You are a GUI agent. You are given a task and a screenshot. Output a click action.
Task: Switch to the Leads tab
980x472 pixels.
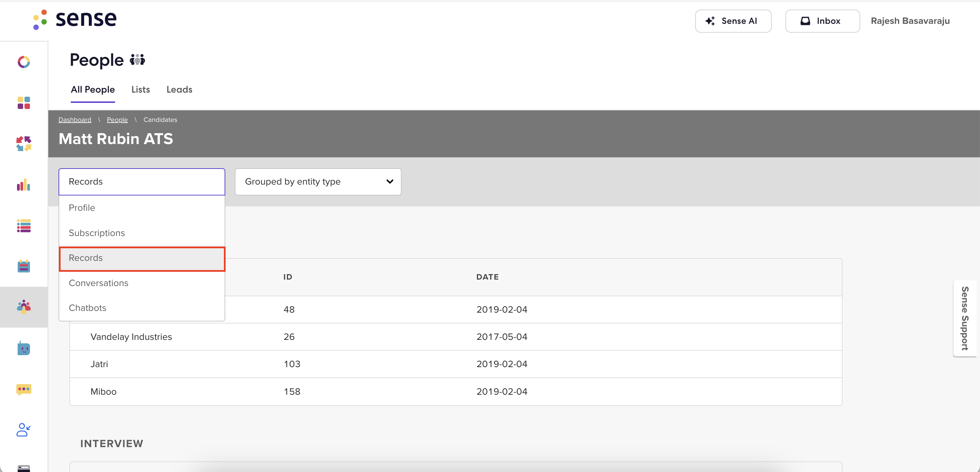coord(180,90)
